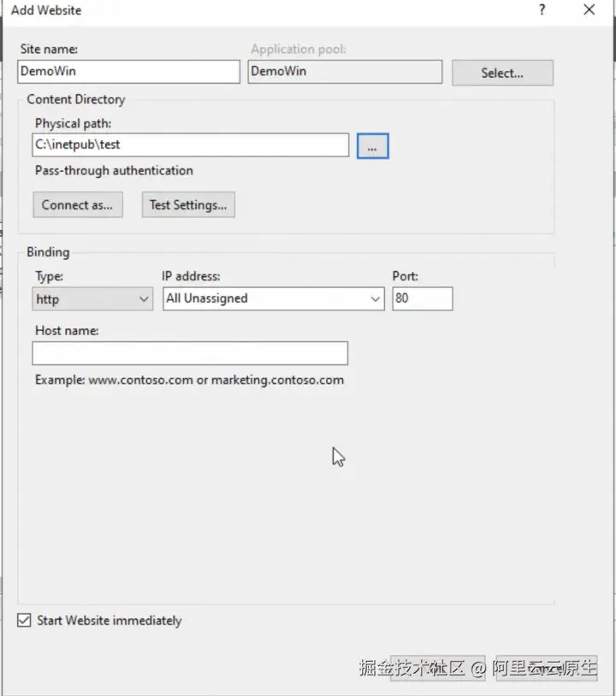The width and height of the screenshot is (616, 696).
Task: Expand the IP address combo box
Action: (x=274, y=298)
